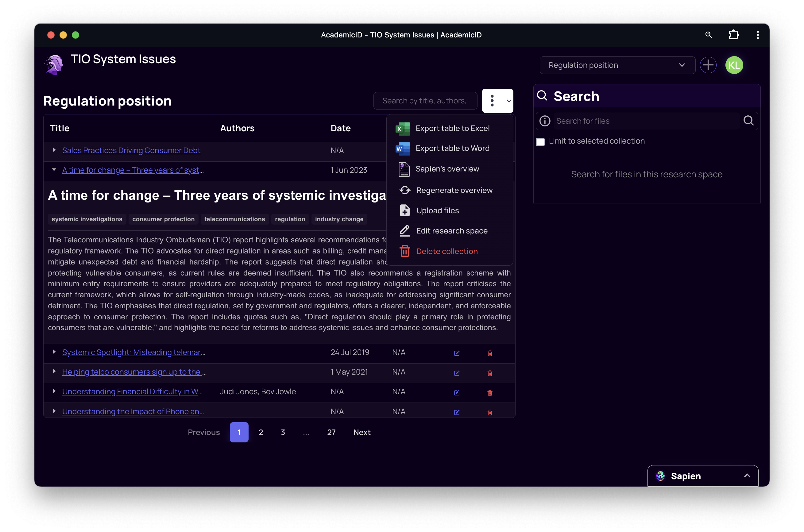
Task: Open Understanding Financial Difficulty link
Action: click(x=132, y=391)
